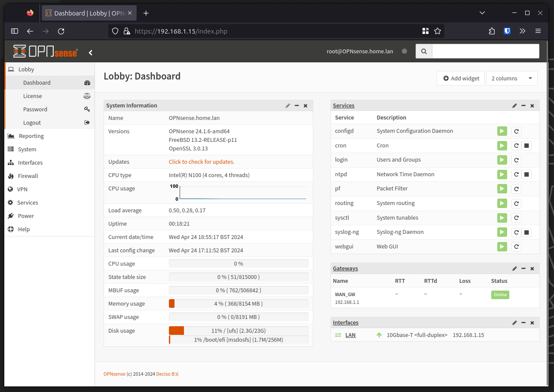Minimize the System Information widget
The image size is (554, 392).
[297, 106]
